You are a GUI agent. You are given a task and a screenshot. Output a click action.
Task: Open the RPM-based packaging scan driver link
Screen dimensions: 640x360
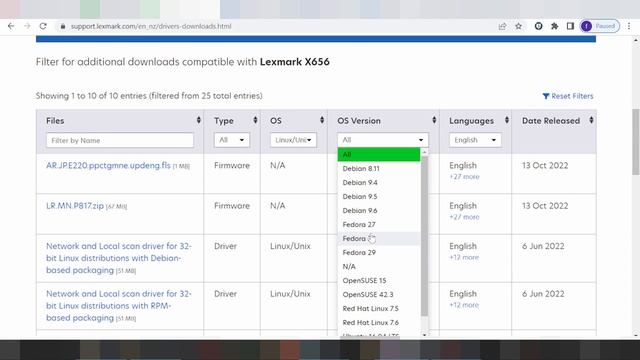[x=119, y=306]
